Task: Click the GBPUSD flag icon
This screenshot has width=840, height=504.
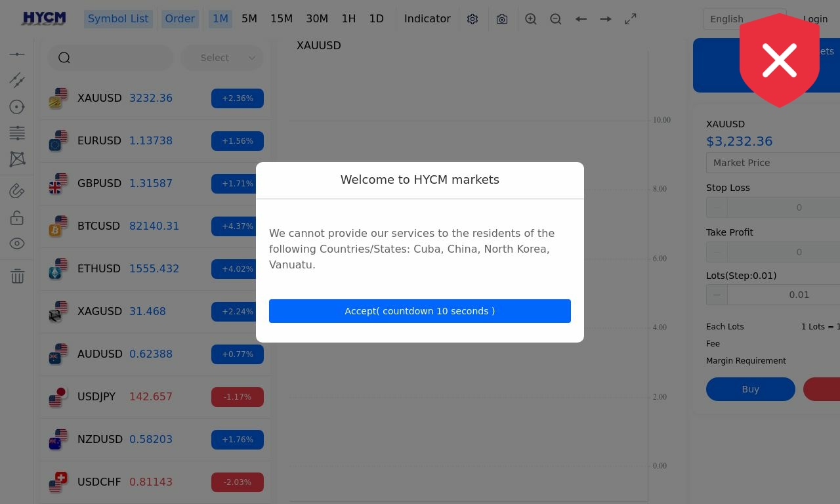Action: (x=58, y=183)
